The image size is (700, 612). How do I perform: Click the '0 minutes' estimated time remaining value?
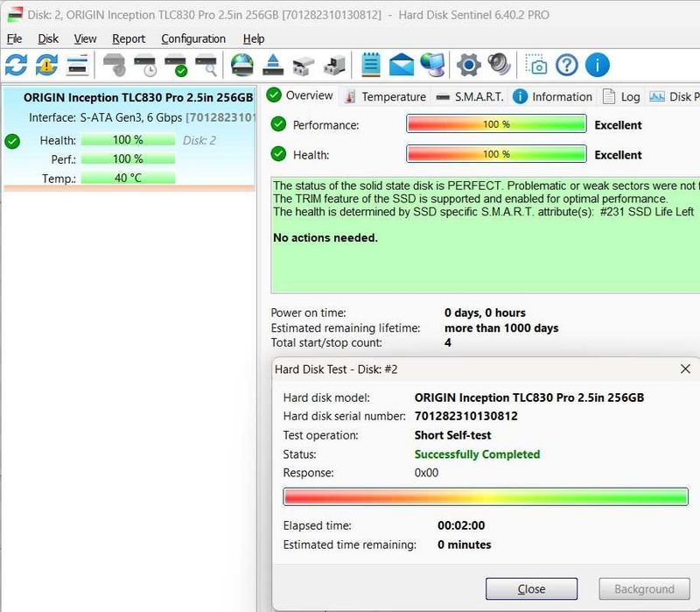[465, 545]
